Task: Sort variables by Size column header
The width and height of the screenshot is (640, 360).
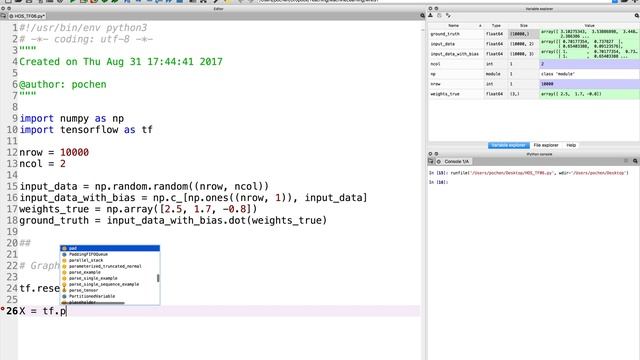Action: click(x=524, y=25)
